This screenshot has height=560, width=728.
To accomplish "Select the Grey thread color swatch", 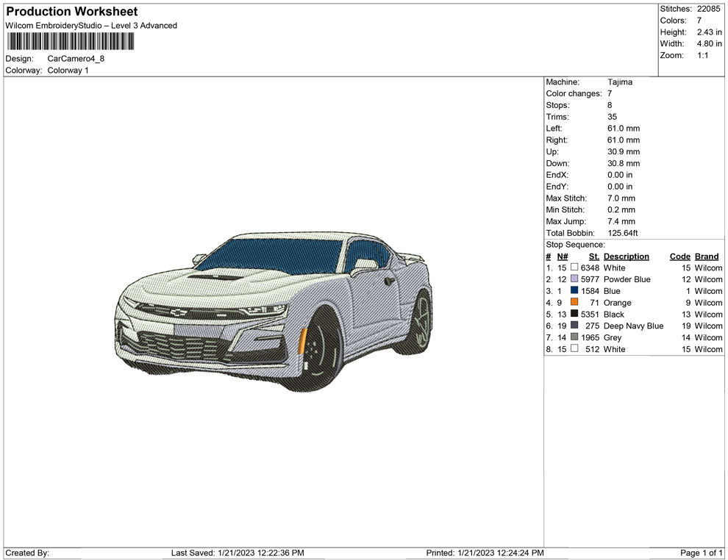I will pyautogui.click(x=574, y=337).
